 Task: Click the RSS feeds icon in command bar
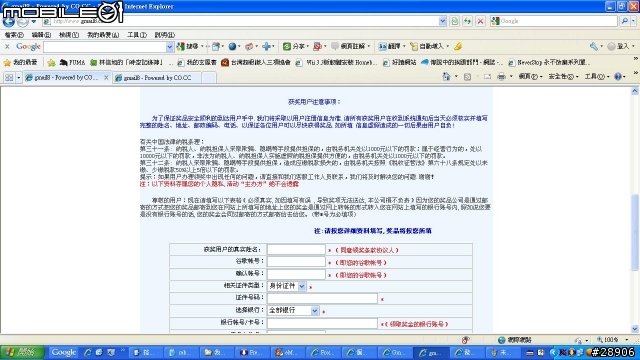coord(467,76)
